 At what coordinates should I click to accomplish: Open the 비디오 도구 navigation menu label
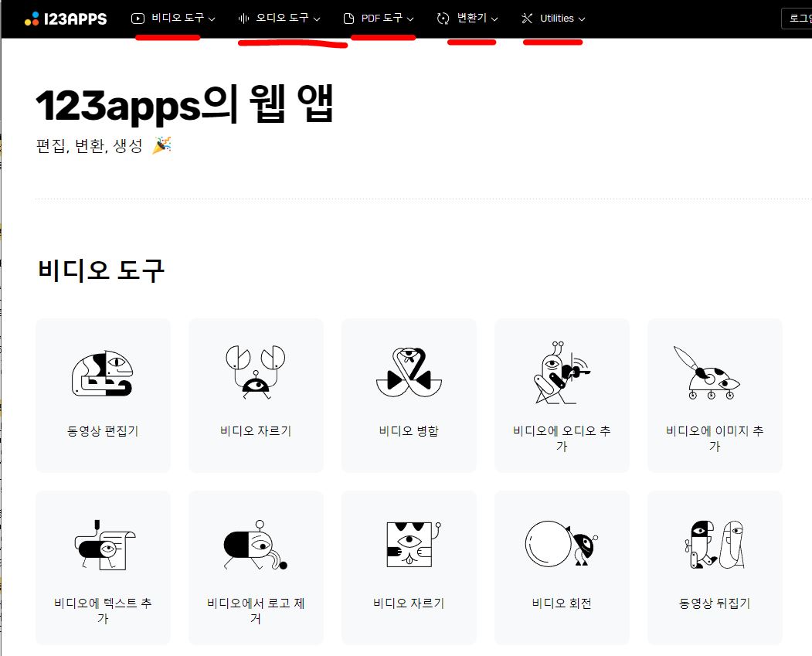coord(178,18)
